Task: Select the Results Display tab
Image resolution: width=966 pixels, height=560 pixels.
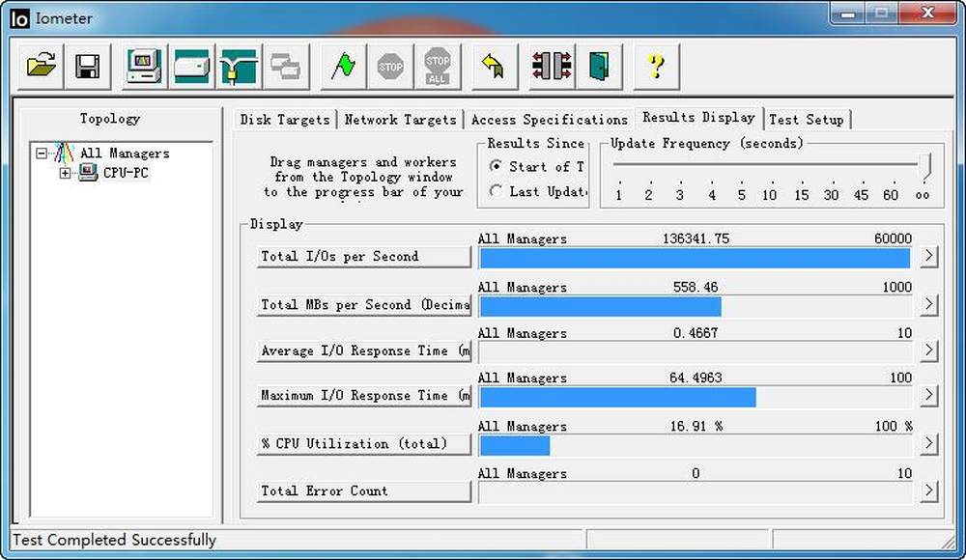Action: 698,117
